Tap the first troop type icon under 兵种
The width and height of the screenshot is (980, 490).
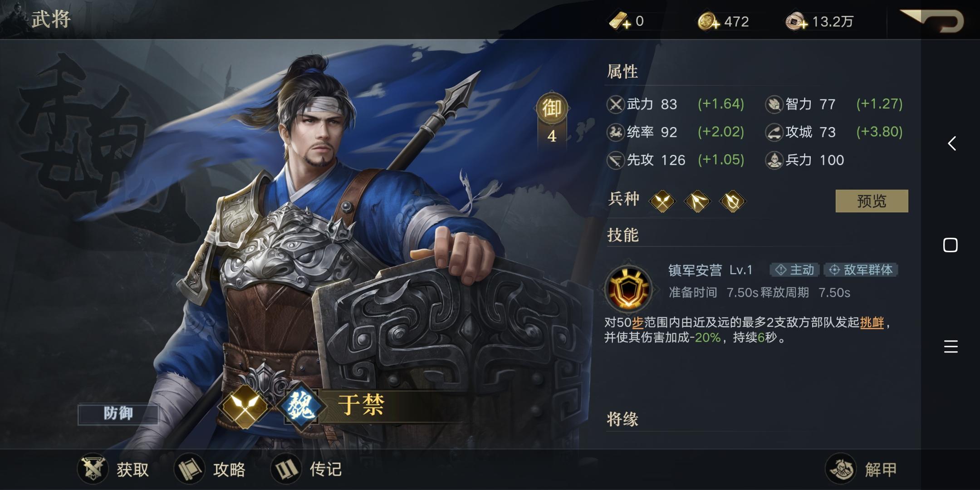coord(662,201)
